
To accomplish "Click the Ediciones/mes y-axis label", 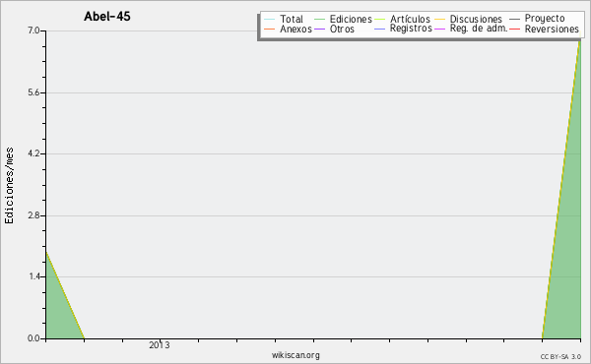I will (x=9, y=186).
